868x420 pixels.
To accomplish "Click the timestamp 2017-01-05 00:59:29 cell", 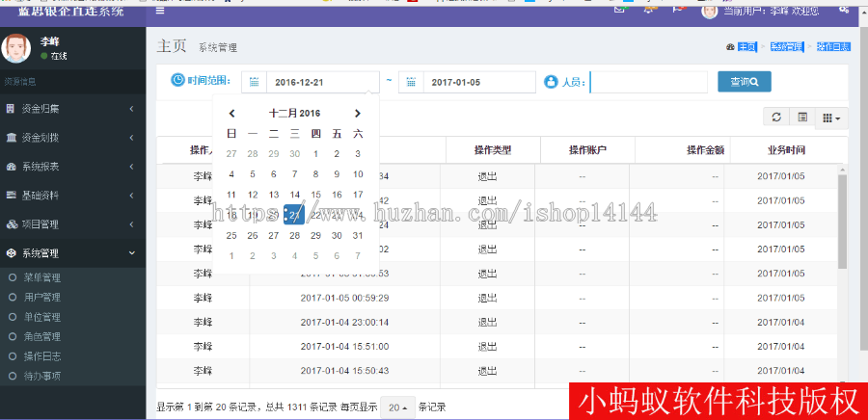I will click(344, 298).
